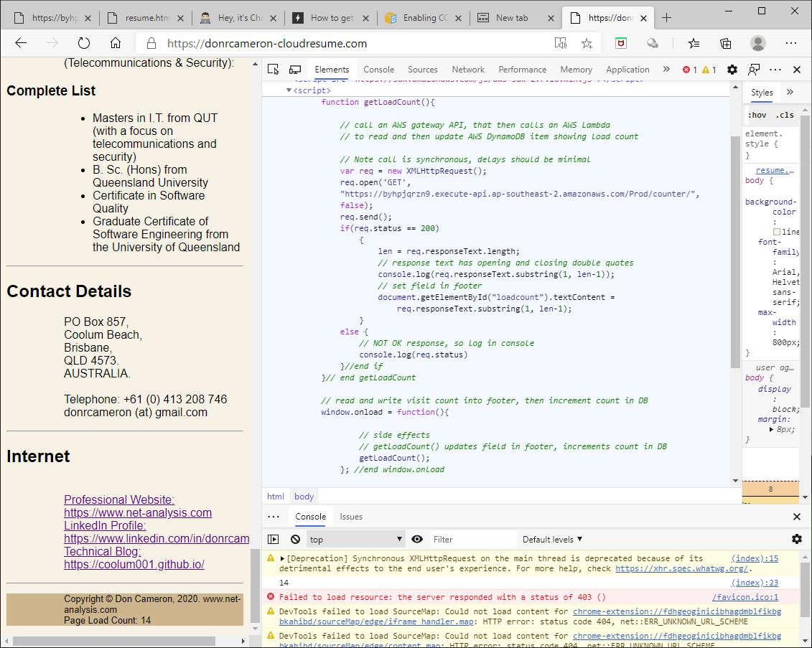Open the xhr.spec.whatwg.org link
The height and width of the screenshot is (648, 812).
click(x=682, y=568)
